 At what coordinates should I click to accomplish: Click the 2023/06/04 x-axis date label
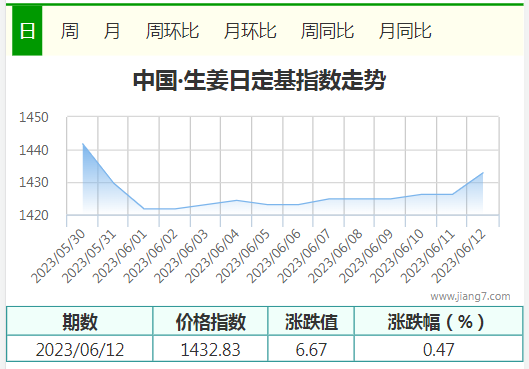click(212, 256)
